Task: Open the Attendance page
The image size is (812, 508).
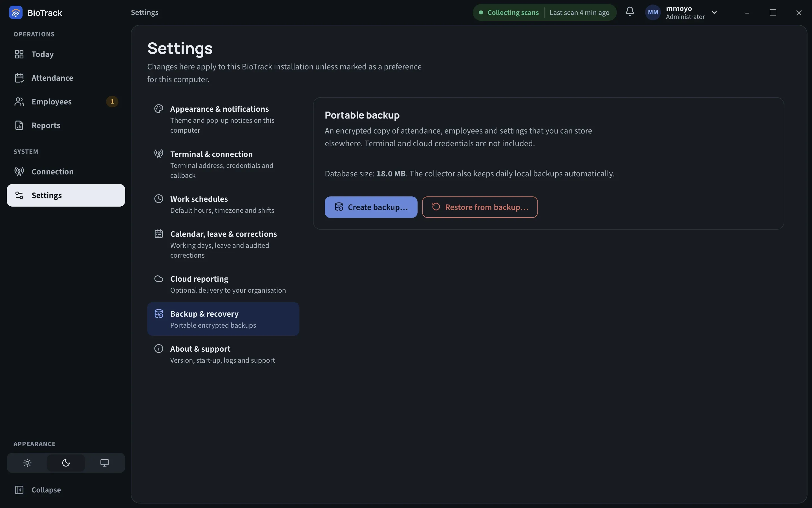Action: click(66, 78)
